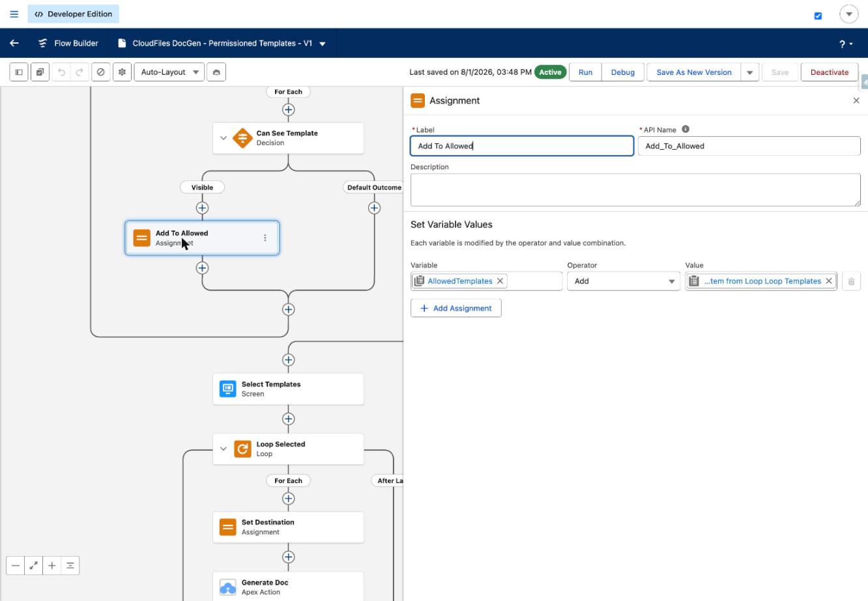
Task: Click the Run button
Action: pyautogui.click(x=585, y=72)
